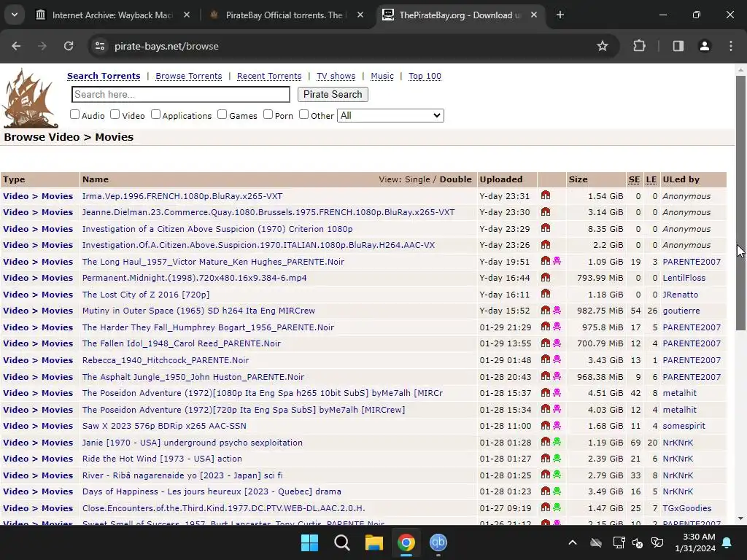
Task: Check the Games checkbox
Action: point(222,114)
